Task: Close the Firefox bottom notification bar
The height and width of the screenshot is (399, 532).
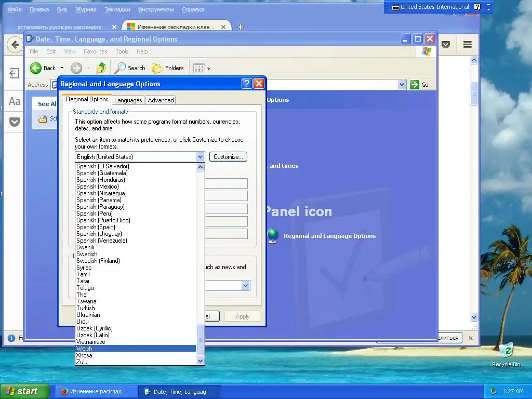Action: 471,338
